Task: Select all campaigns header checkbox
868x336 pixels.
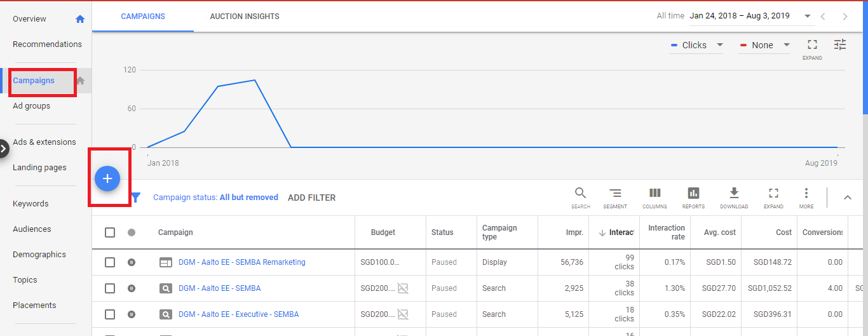Action: (x=110, y=232)
